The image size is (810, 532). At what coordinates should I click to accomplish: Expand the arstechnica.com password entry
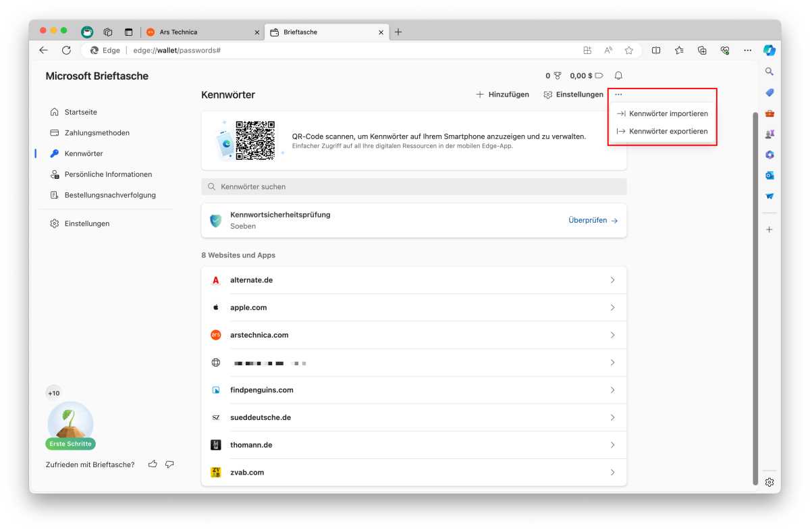coord(414,335)
